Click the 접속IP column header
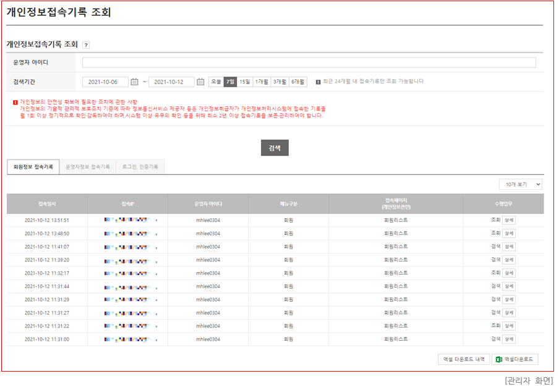Screen dimensions: 559x392 127,204
